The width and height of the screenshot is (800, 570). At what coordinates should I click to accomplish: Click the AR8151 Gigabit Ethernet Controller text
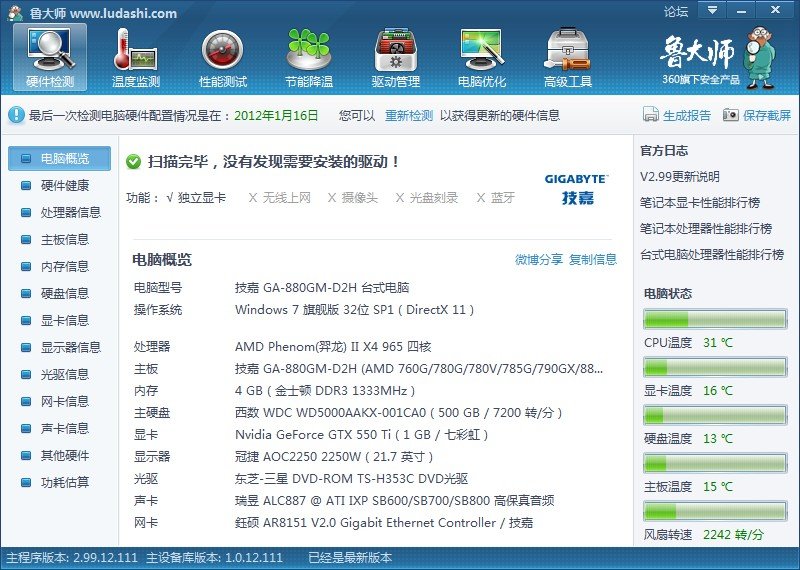pos(384,523)
